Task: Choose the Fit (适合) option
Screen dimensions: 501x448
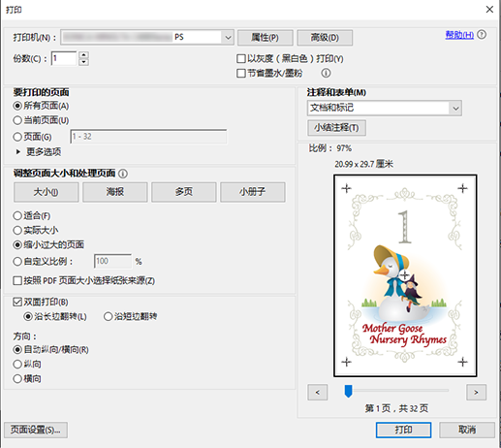Action: pyautogui.click(x=17, y=215)
